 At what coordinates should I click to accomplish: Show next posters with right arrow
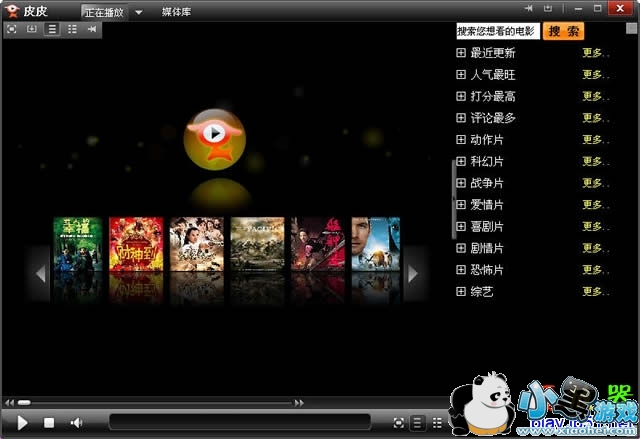(x=413, y=274)
